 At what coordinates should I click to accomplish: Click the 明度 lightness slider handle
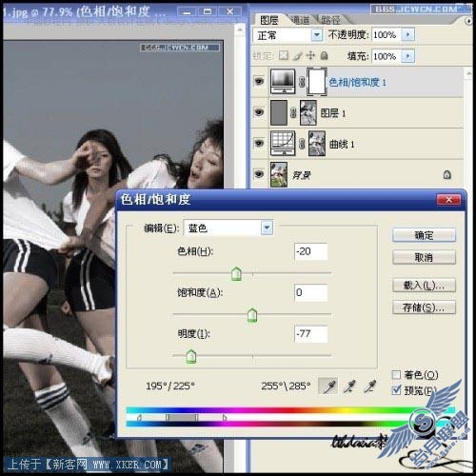(x=191, y=356)
